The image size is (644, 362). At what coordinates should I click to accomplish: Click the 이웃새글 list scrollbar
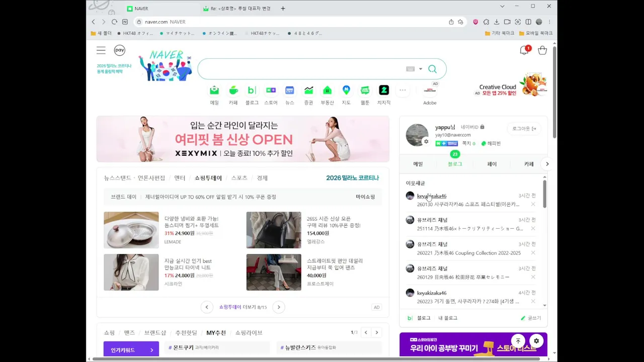(544, 194)
